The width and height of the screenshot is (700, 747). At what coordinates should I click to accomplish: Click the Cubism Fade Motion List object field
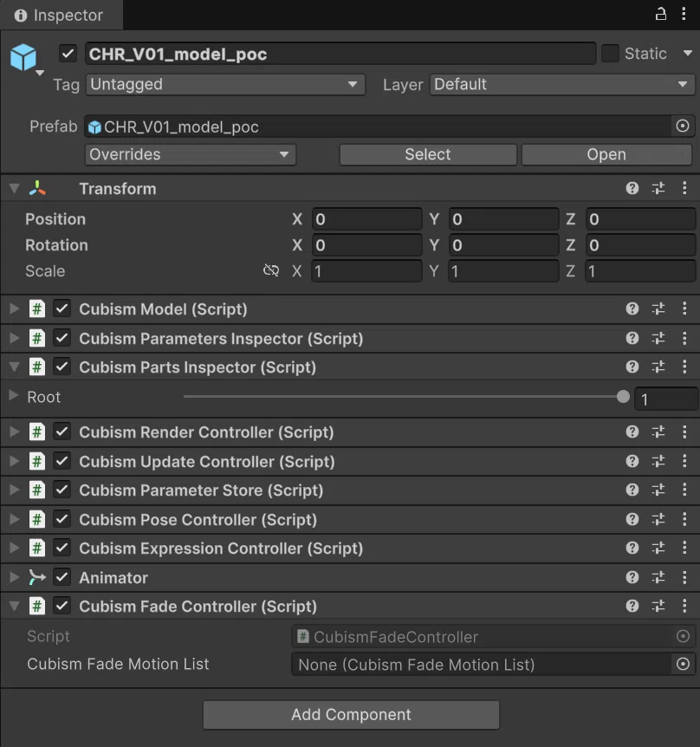point(493,664)
